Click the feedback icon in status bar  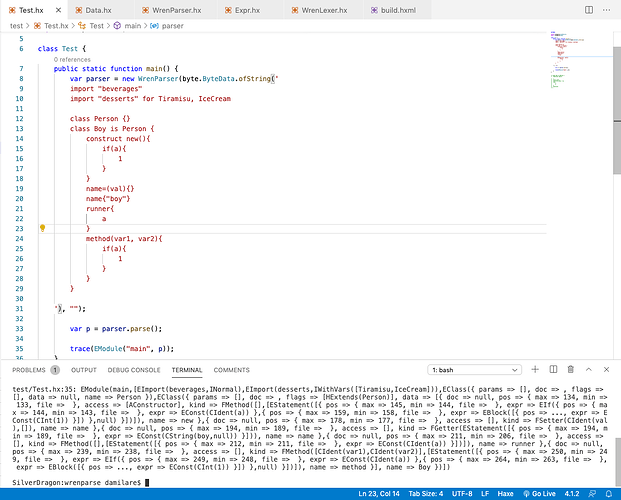point(592,493)
